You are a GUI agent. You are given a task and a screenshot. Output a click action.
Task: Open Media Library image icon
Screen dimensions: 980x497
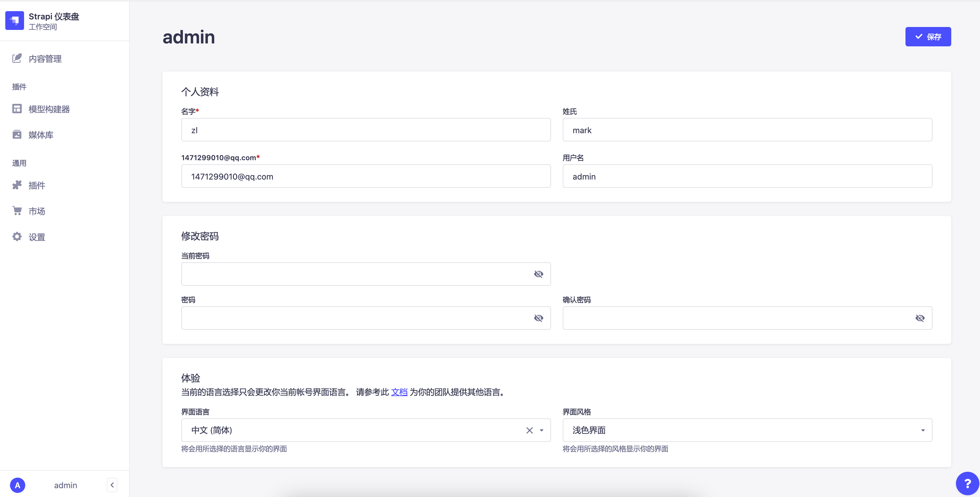point(17,135)
